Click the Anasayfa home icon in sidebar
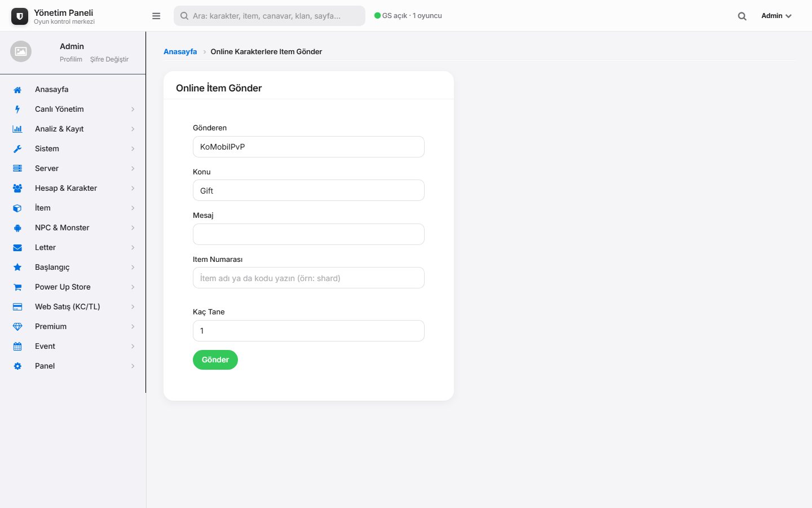This screenshot has height=508, width=812. 17,90
